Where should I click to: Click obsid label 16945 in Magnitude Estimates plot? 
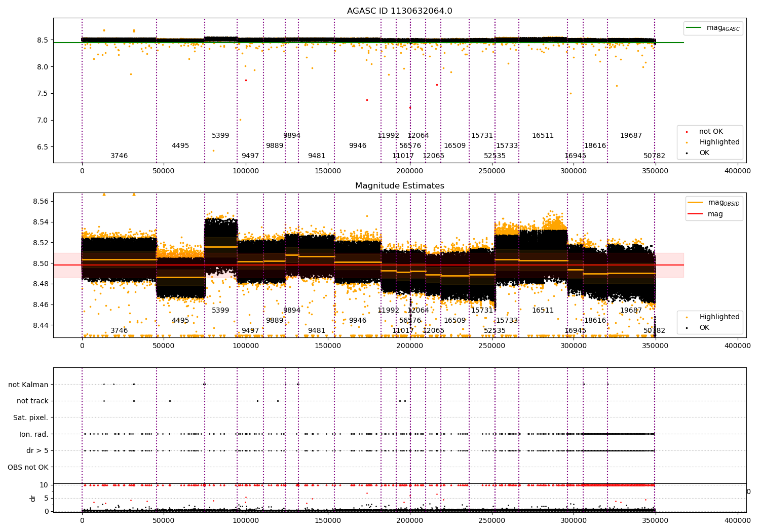(x=575, y=330)
